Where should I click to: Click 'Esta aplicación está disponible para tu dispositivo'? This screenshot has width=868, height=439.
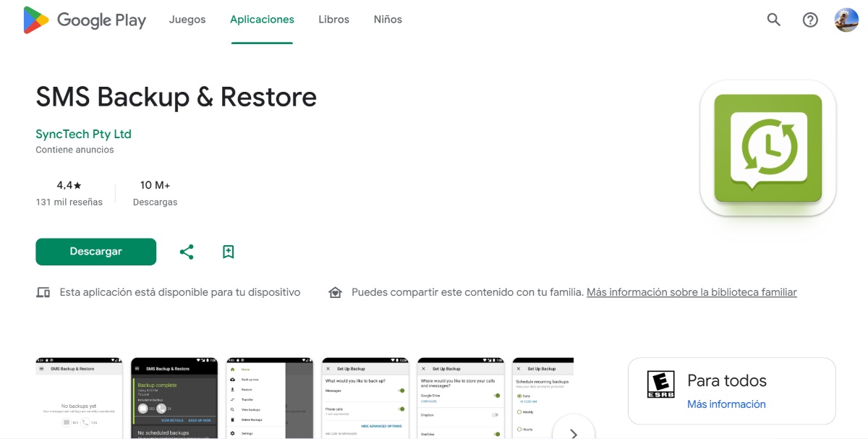180,293
